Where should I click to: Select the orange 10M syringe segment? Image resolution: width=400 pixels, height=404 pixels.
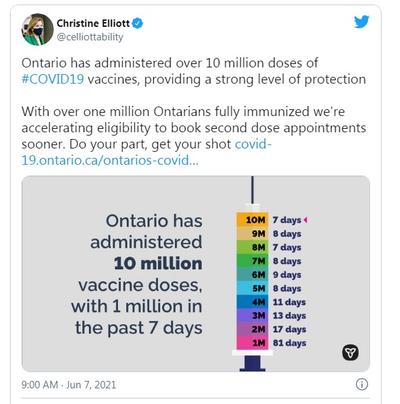coord(252,220)
